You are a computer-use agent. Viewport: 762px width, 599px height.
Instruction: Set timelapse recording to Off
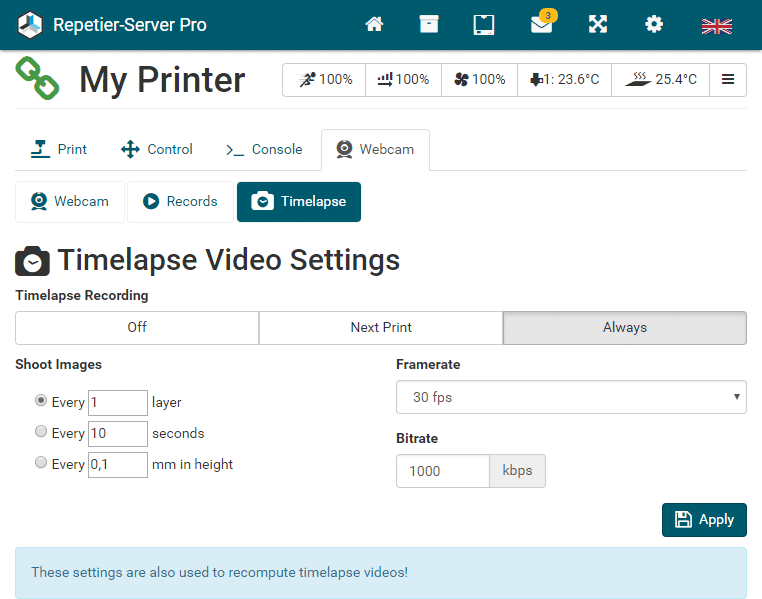tap(137, 327)
